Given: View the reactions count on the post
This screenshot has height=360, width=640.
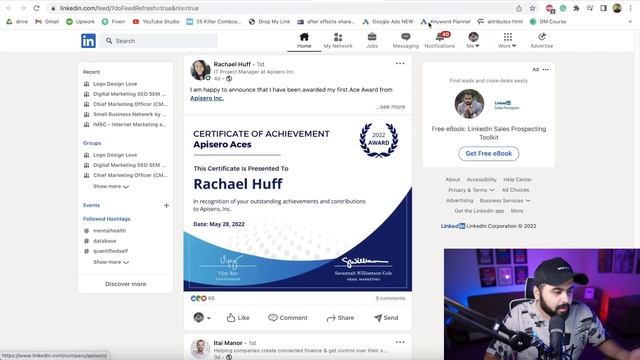Looking at the screenshot, I should point(203,298).
